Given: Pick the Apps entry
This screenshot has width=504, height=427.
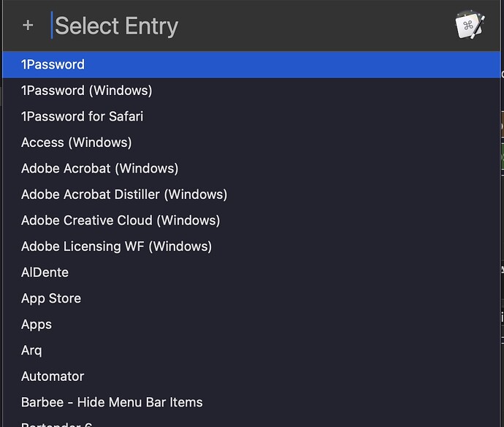Looking at the screenshot, I should click(251, 325).
